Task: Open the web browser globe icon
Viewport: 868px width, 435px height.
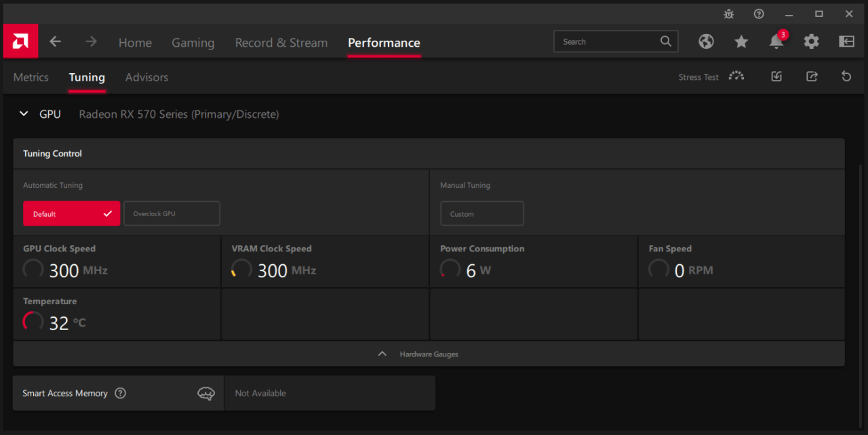Action: 706,42
